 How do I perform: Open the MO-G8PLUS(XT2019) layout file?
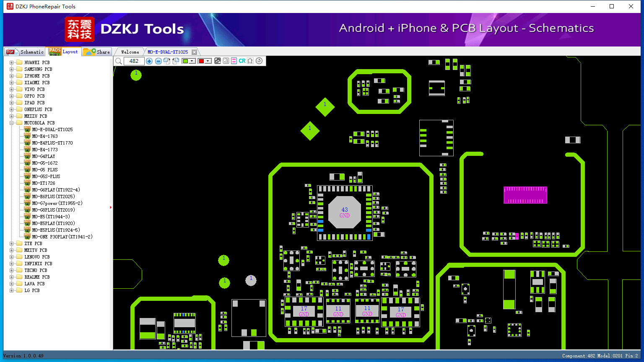tap(54, 210)
